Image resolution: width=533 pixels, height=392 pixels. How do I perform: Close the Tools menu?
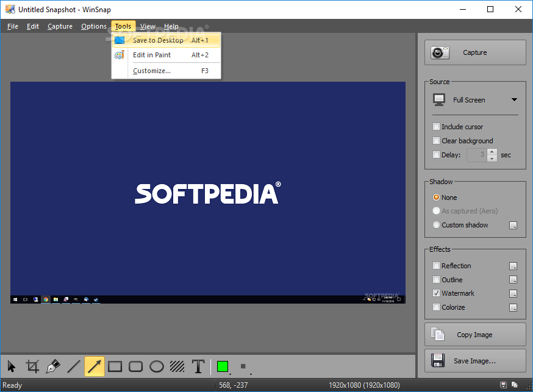pos(123,26)
